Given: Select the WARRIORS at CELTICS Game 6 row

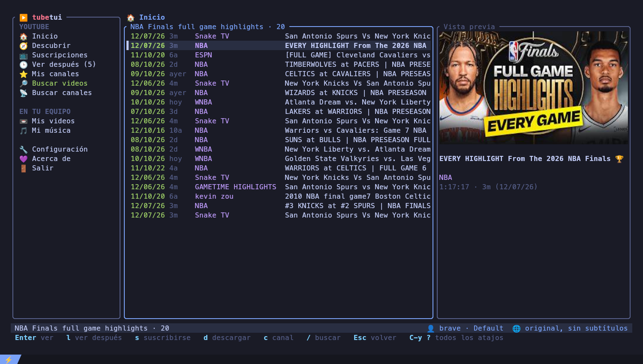Looking at the screenshot, I should (279, 168).
